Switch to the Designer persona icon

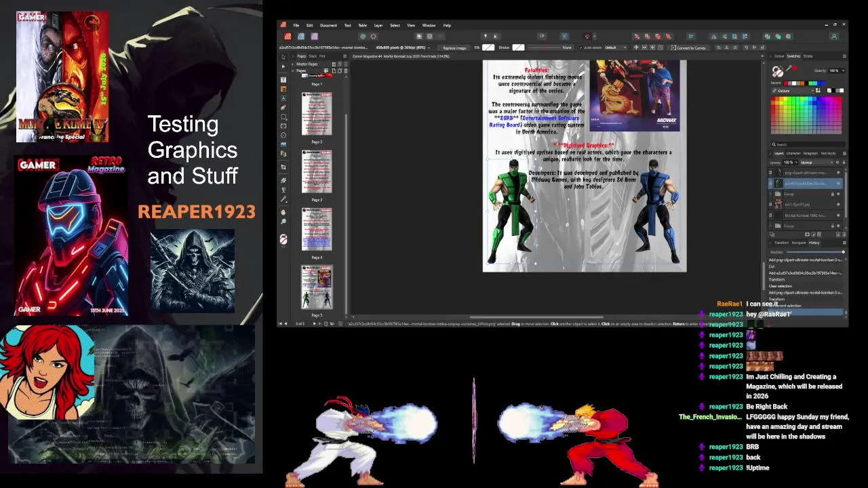[301, 36]
